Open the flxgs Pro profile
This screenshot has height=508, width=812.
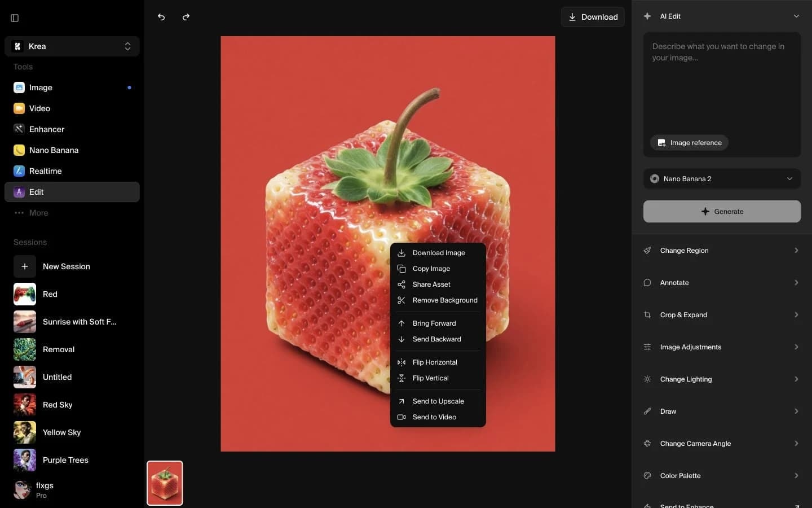pyautogui.click(x=72, y=490)
